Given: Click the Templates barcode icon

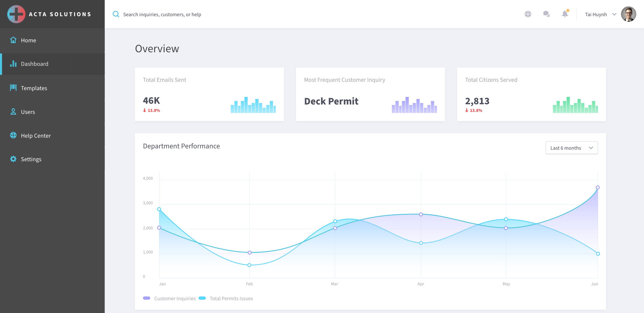Looking at the screenshot, I should coord(13,88).
